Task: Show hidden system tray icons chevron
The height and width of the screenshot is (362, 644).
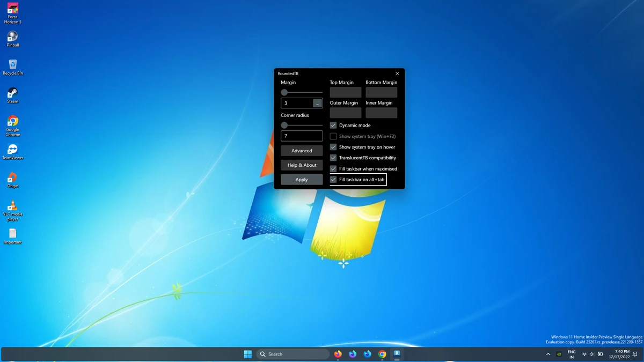Action: [x=548, y=354]
